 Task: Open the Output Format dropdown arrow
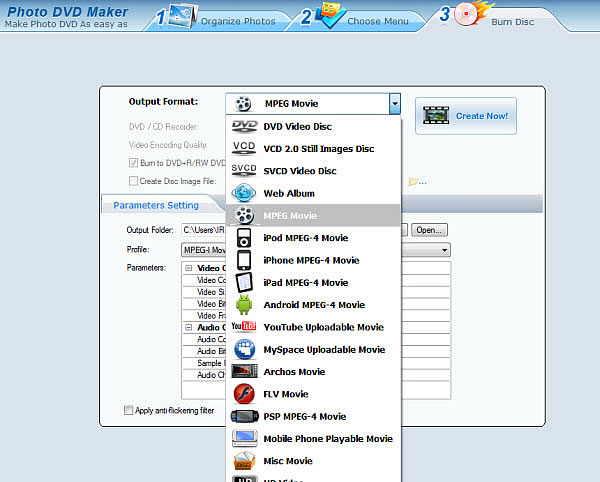[x=395, y=103]
